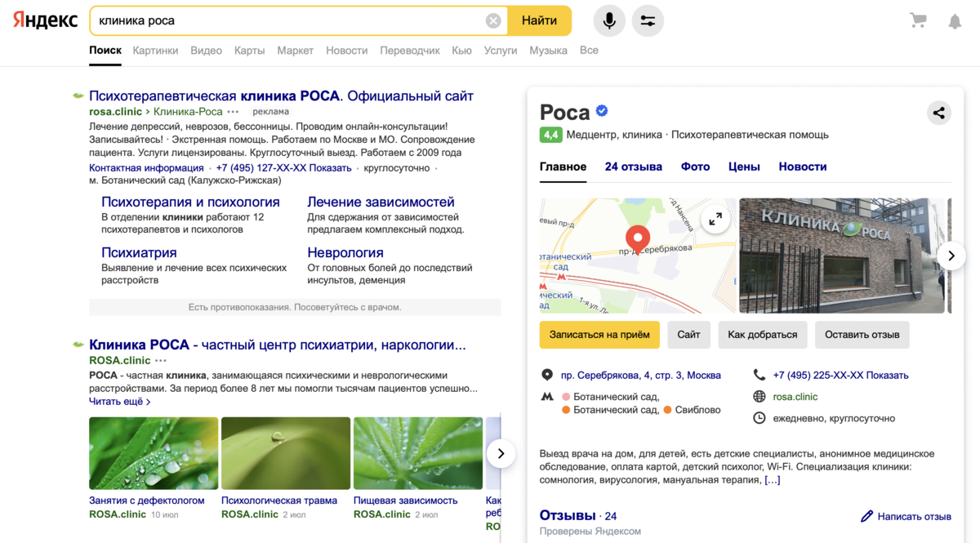Image resolution: width=980 pixels, height=543 pixels.
Task: Click the address pin icon
Action: (547, 375)
